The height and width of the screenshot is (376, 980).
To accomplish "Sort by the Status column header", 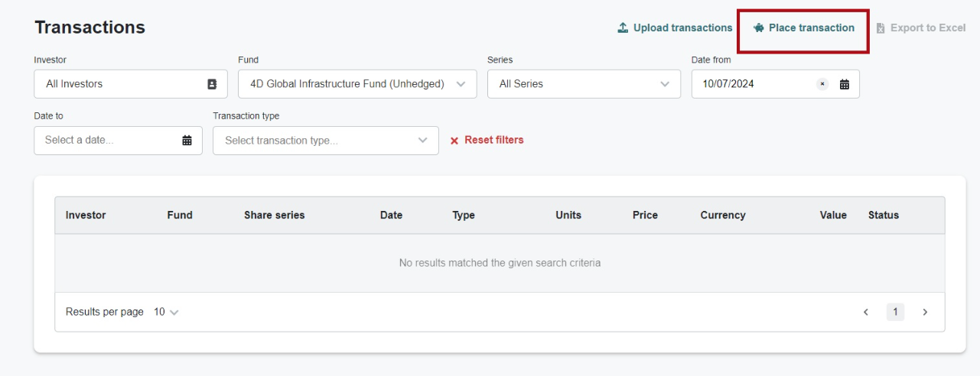I will [884, 216].
